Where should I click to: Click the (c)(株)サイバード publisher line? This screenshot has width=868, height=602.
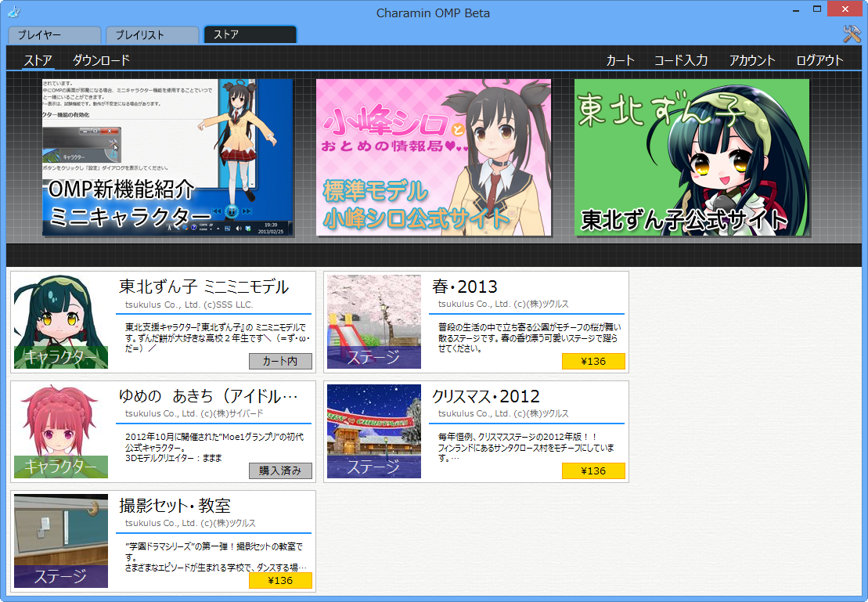(x=194, y=413)
